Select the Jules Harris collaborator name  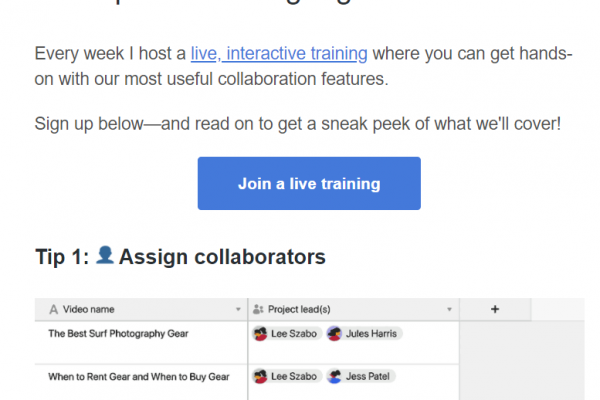[x=371, y=334]
